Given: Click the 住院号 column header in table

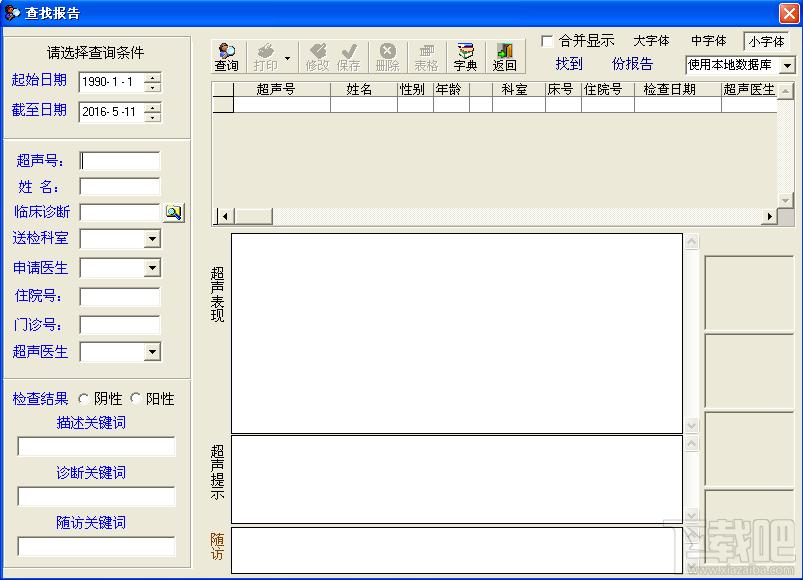Looking at the screenshot, I should [x=608, y=89].
